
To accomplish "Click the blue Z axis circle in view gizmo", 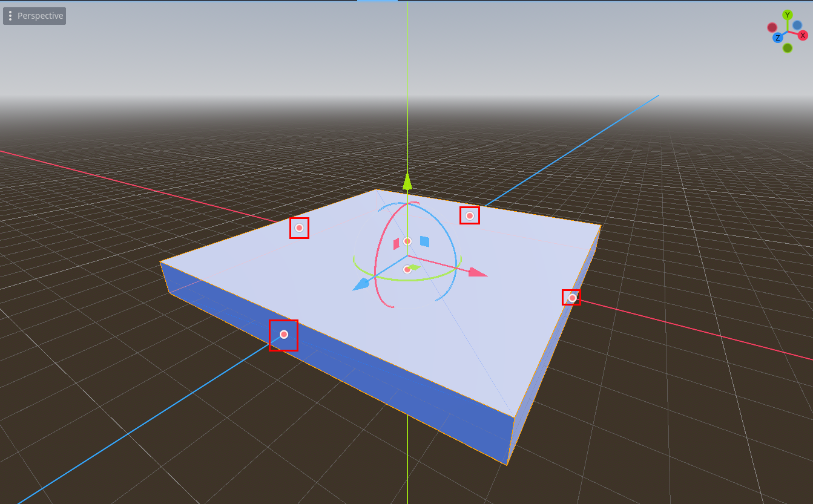I will [x=778, y=38].
